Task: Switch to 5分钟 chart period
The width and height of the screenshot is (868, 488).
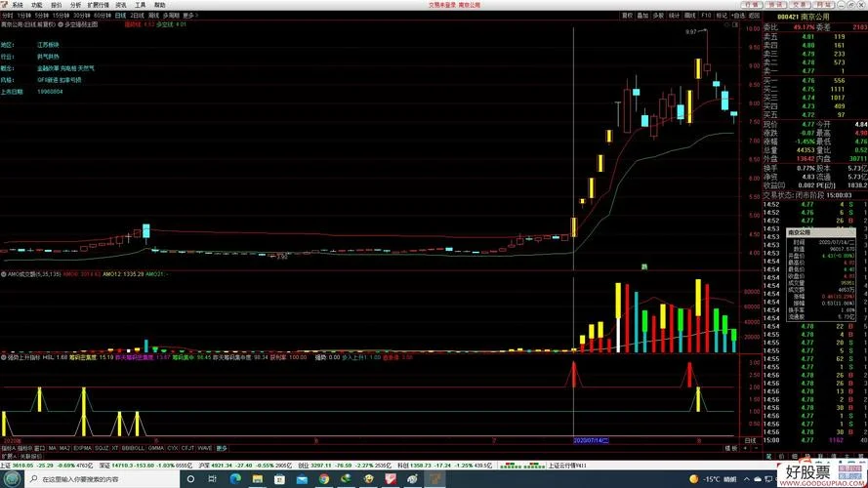Action: [42, 16]
